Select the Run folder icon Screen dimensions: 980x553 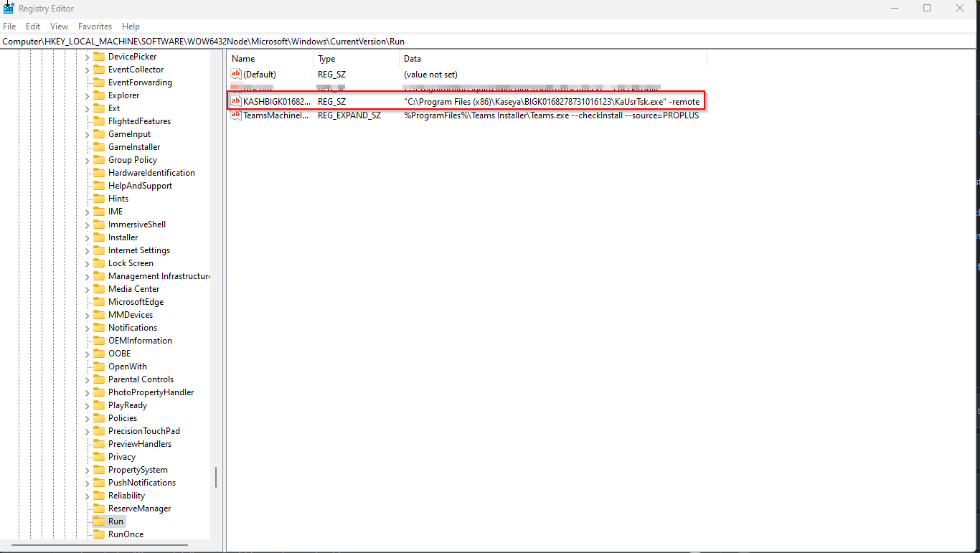point(99,521)
